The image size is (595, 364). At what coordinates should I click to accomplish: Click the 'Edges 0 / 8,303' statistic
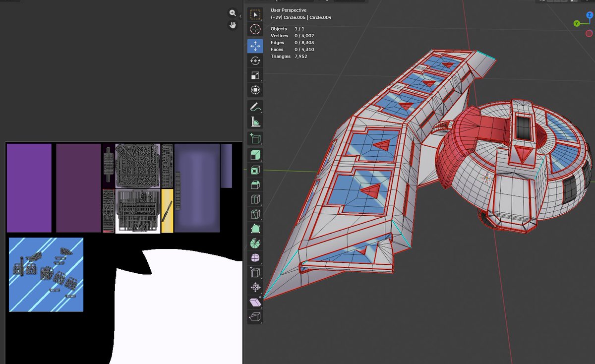(x=292, y=43)
